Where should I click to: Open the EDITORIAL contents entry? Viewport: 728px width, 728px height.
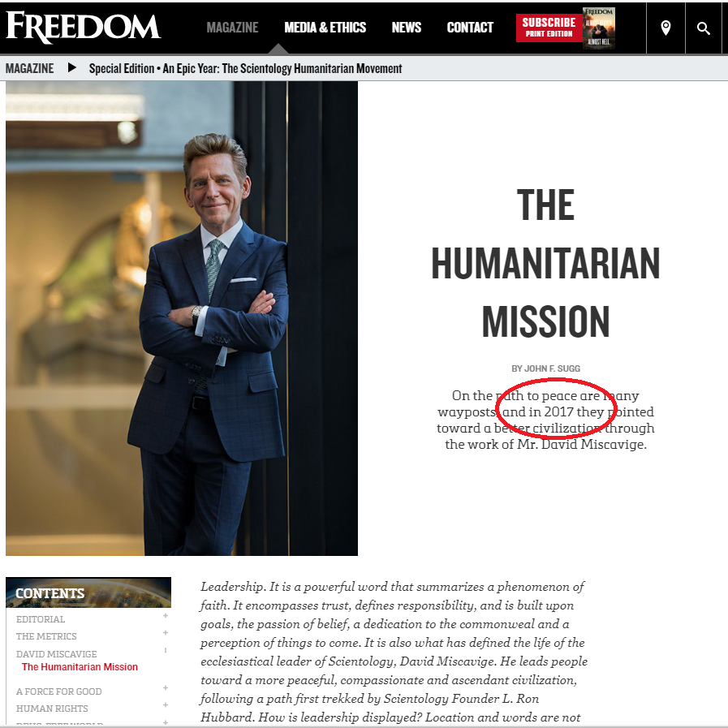pyautogui.click(x=41, y=619)
